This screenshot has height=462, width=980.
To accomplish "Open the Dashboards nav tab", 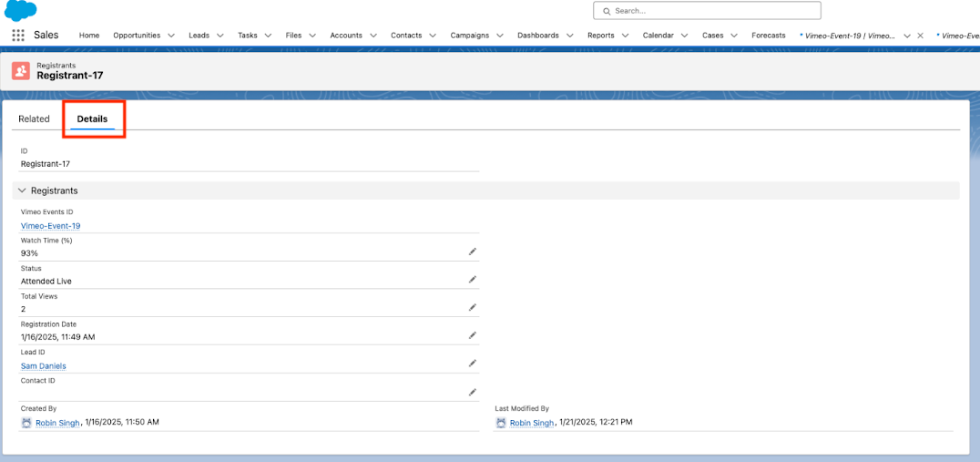I will click(538, 36).
